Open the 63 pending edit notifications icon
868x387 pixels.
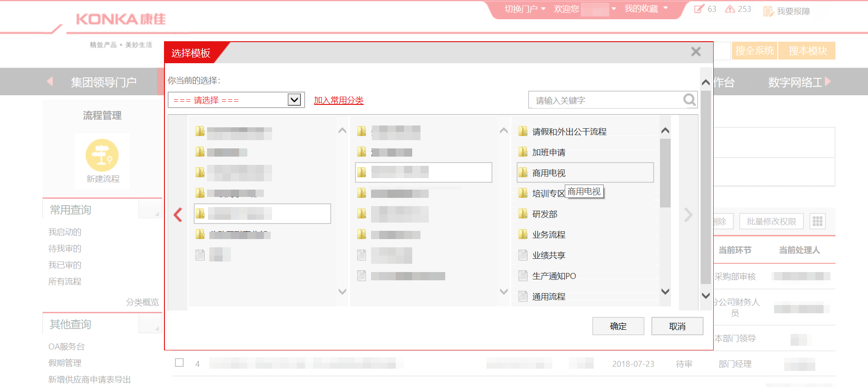click(x=699, y=9)
